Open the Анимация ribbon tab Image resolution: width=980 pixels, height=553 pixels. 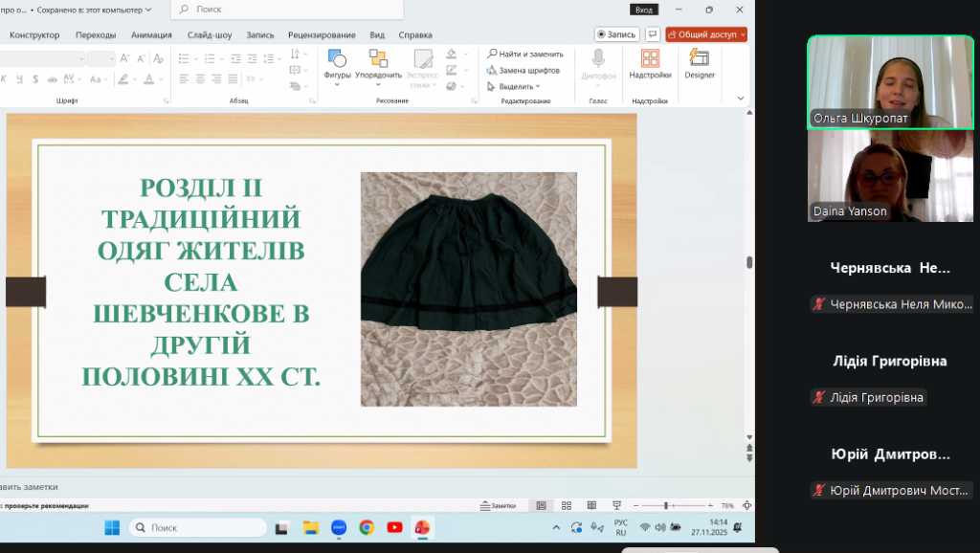coord(151,34)
